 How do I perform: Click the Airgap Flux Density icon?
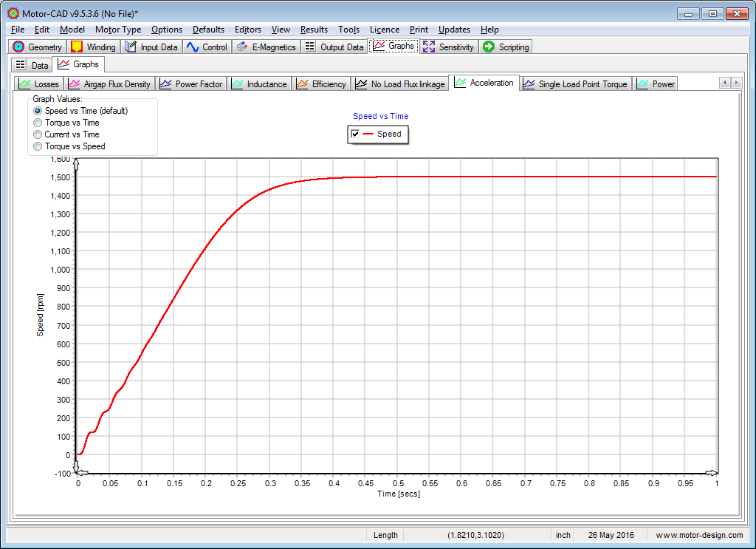click(x=74, y=84)
